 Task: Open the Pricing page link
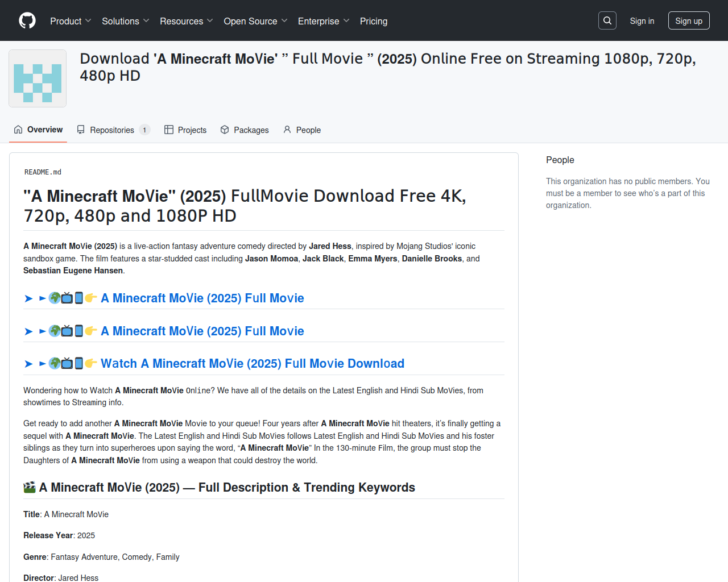point(374,21)
